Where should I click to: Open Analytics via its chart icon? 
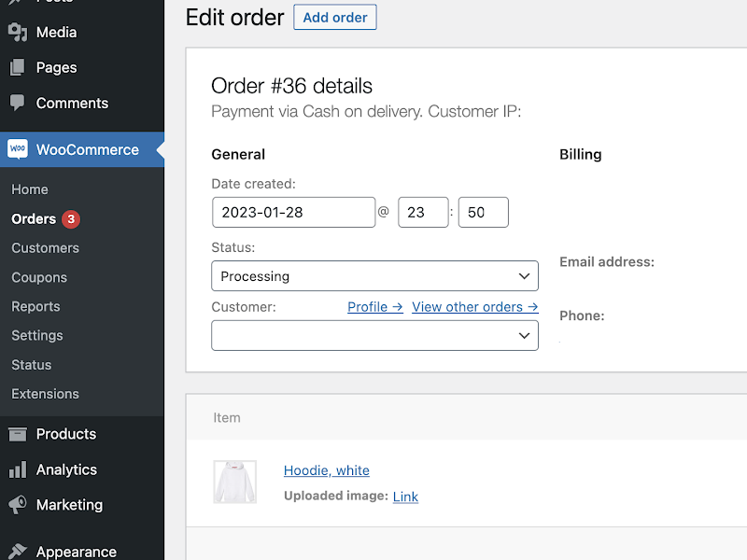pyautogui.click(x=17, y=469)
